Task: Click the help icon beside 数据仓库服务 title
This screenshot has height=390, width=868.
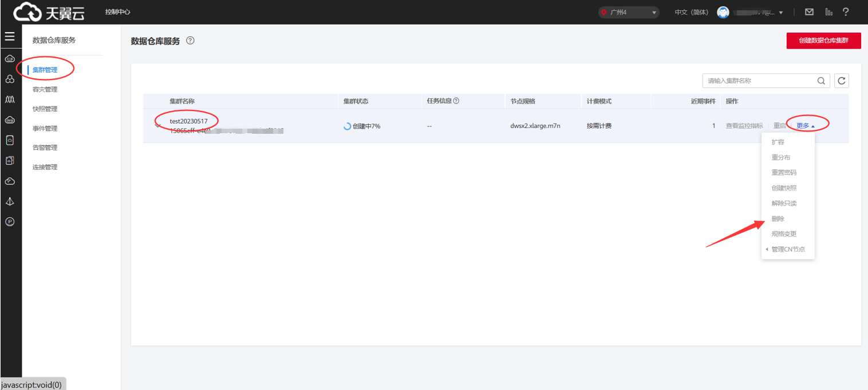Action: 190,41
